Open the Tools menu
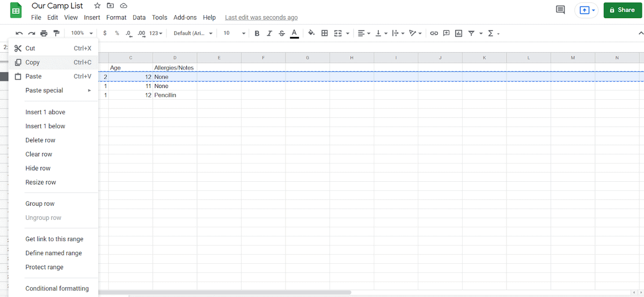644x297 pixels. point(159,18)
